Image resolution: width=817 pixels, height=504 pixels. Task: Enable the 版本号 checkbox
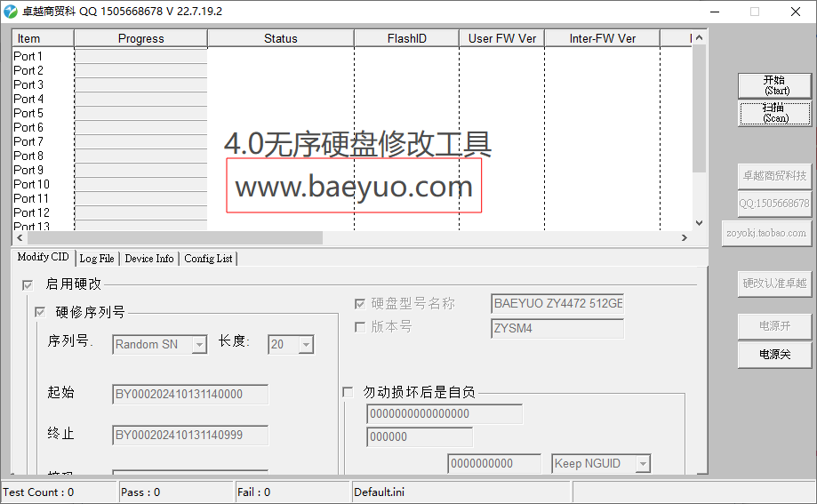[359, 327]
